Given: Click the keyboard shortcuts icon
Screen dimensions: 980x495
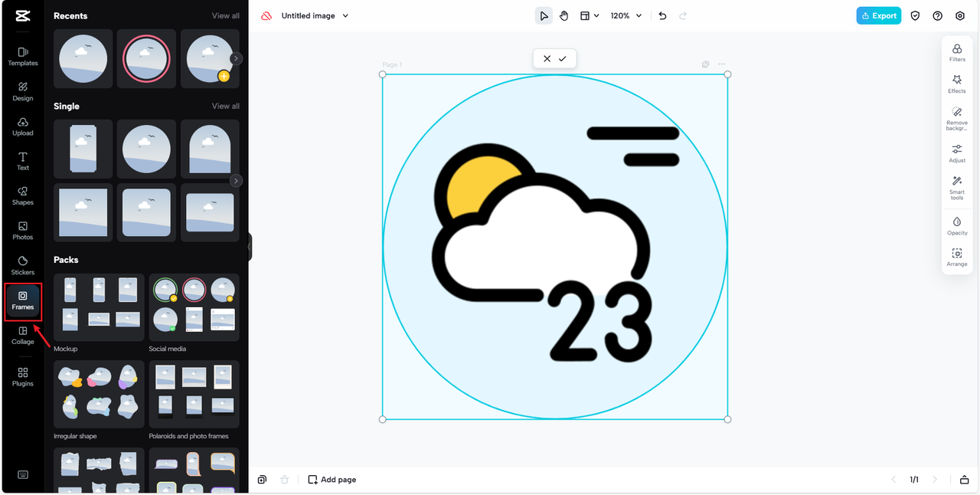Looking at the screenshot, I should tap(23, 474).
